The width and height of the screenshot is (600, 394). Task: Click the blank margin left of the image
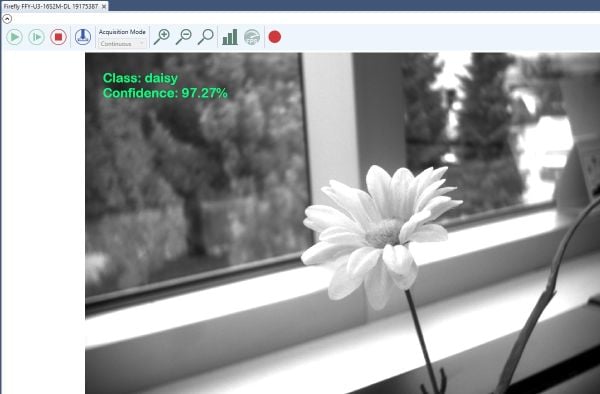click(x=43, y=223)
